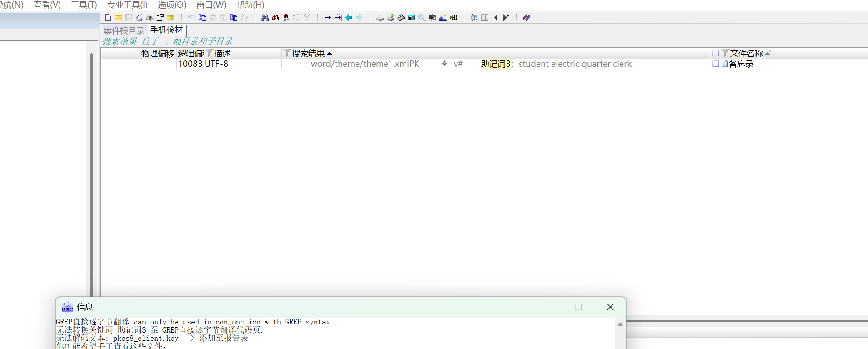868x349 pixels.
Task: Click the 信息 window scrollbar up arrow
Action: click(x=620, y=324)
